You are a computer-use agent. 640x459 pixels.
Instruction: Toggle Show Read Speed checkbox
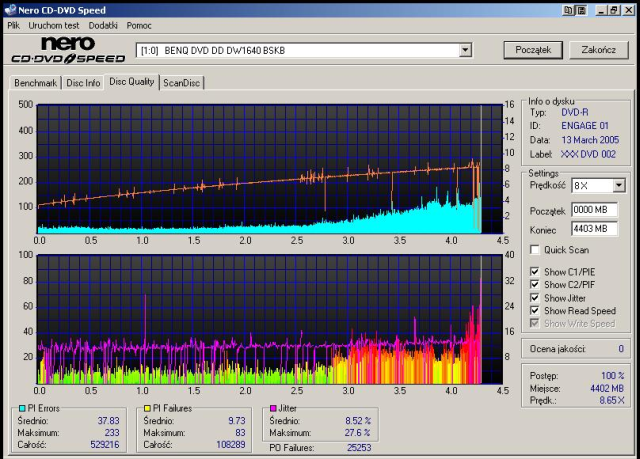535,310
